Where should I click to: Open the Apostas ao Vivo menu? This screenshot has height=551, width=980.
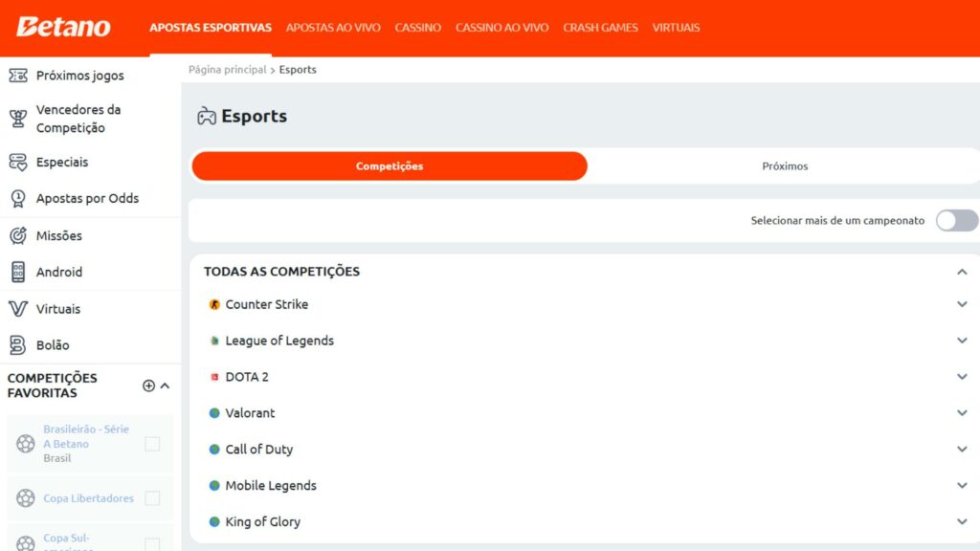point(333,28)
